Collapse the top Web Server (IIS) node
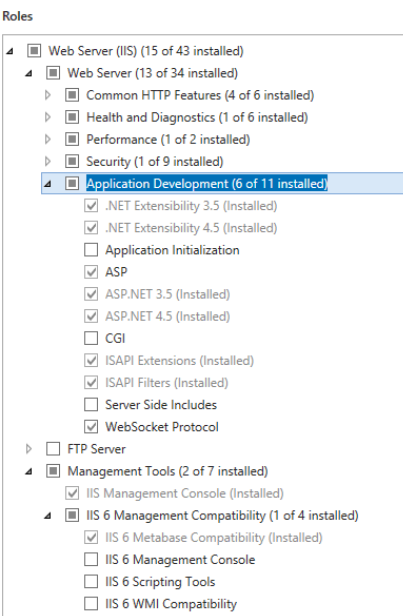 (x=10, y=51)
